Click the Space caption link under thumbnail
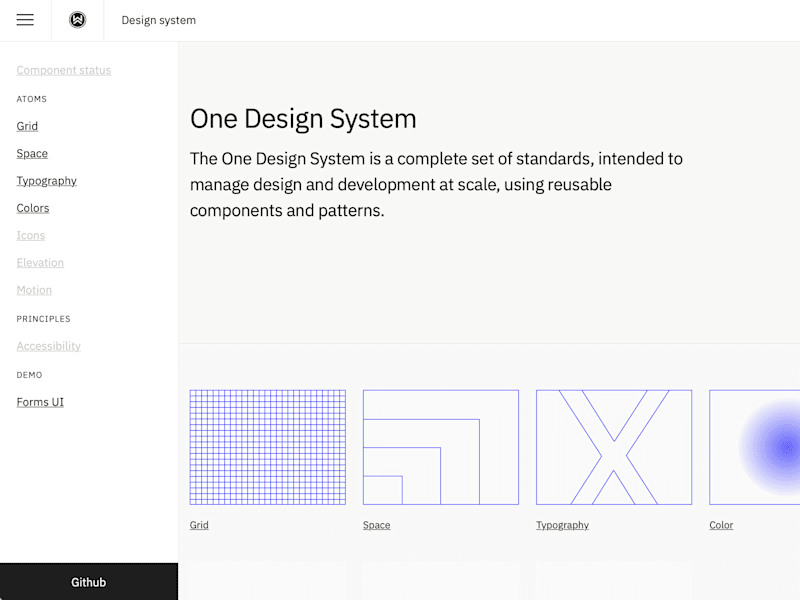Image resolution: width=800 pixels, height=600 pixels. (x=377, y=525)
